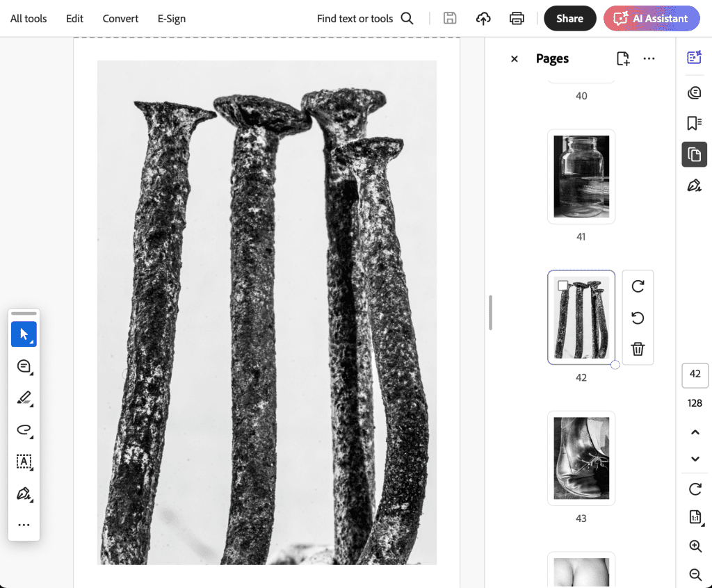Viewport: 712px width, 588px height.
Task: Rotate page 42 clockwise in thumbnail controls
Action: (x=638, y=286)
